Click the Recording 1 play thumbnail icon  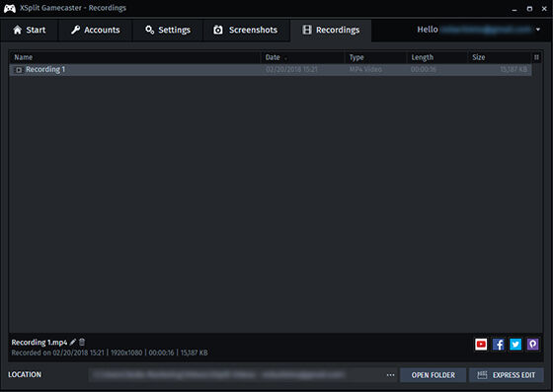coord(19,70)
